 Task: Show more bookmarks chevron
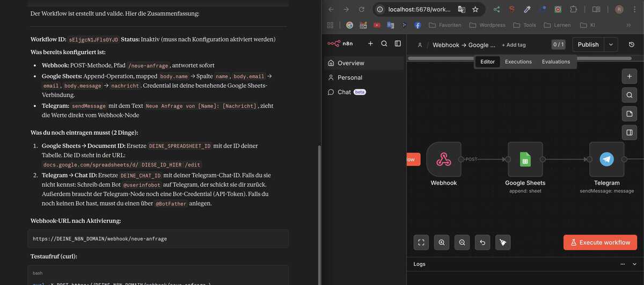coord(628,25)
